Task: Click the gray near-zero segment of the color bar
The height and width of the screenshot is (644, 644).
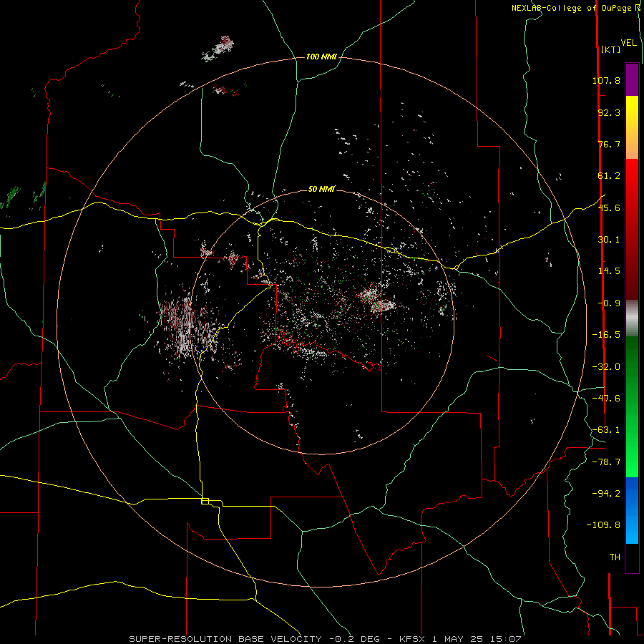Action: (x=632, y=318)
